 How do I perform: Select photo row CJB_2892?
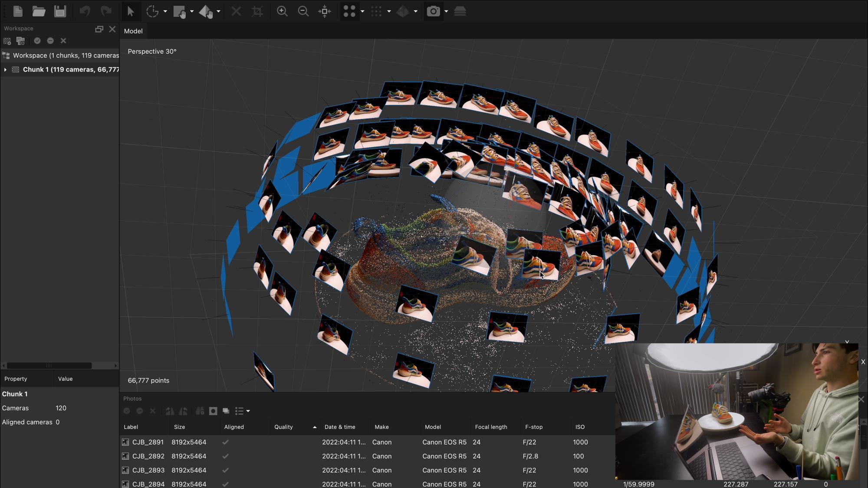(367, 456)
